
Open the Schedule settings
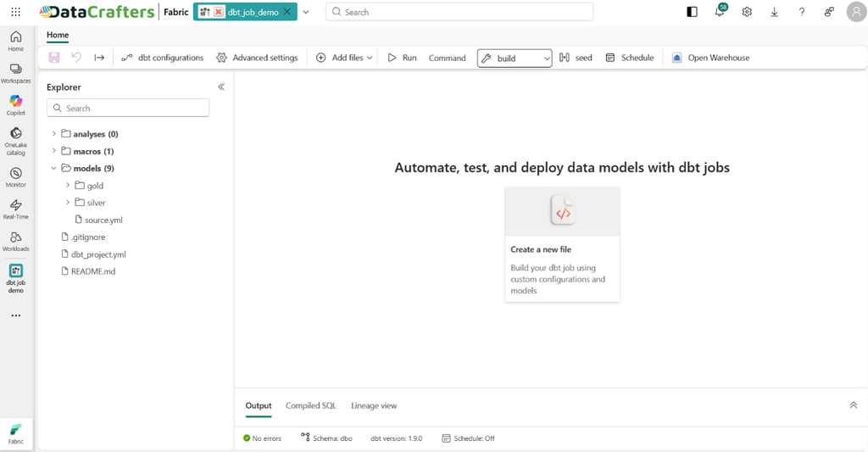click(x=630, y=58)
